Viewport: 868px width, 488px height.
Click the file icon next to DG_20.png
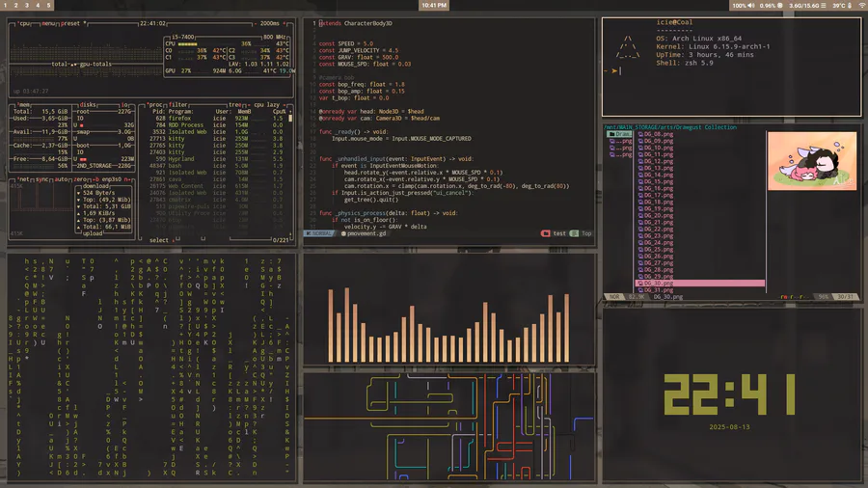[x=640, y=215]
